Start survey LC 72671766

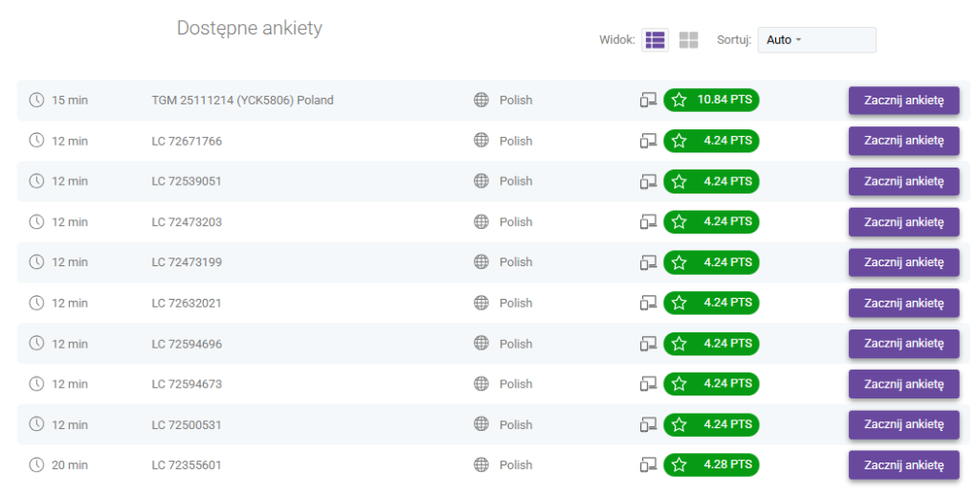click(x=903, y=141)
